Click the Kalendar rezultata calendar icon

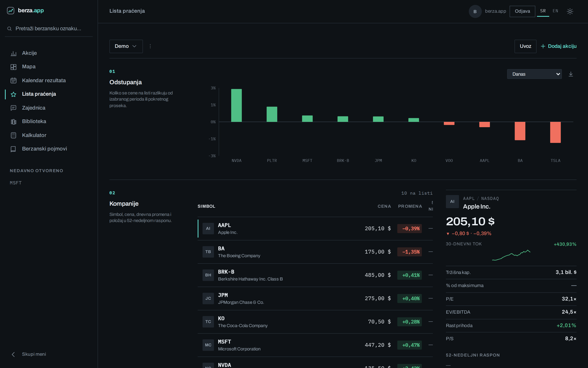[x=14, y=81]
